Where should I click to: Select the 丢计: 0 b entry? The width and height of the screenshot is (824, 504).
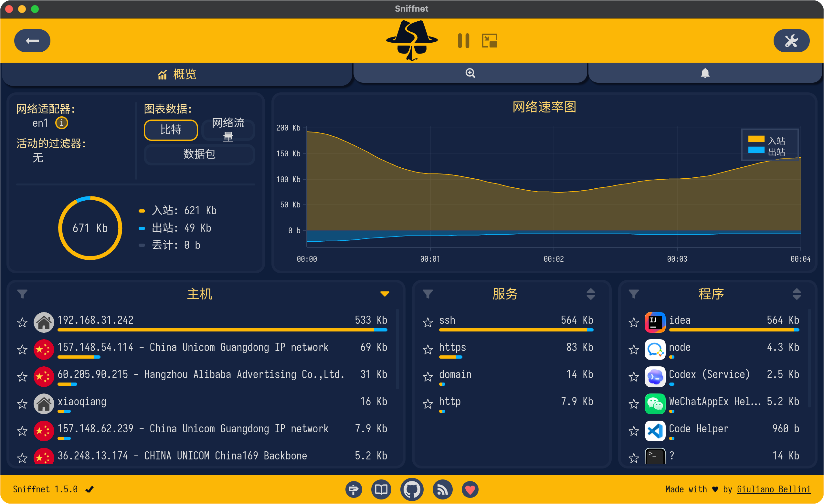pyautogui.click(x=170, y=245)
